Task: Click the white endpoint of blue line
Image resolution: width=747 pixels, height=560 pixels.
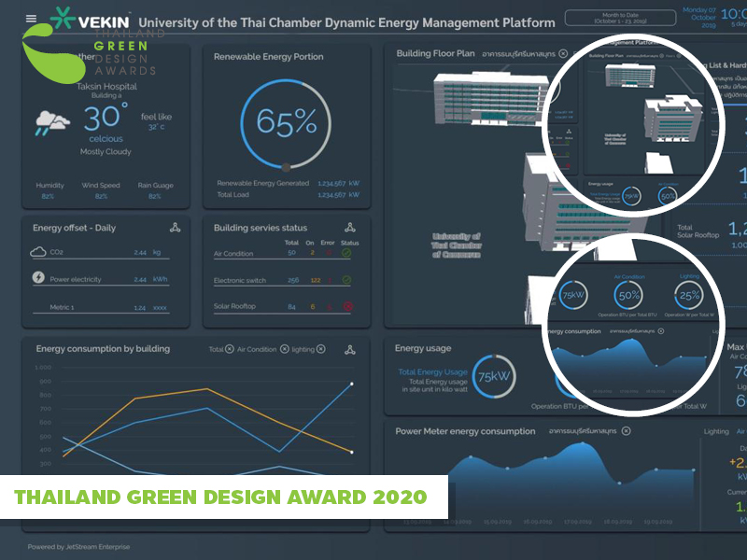Action: click(x=352, y=384)
